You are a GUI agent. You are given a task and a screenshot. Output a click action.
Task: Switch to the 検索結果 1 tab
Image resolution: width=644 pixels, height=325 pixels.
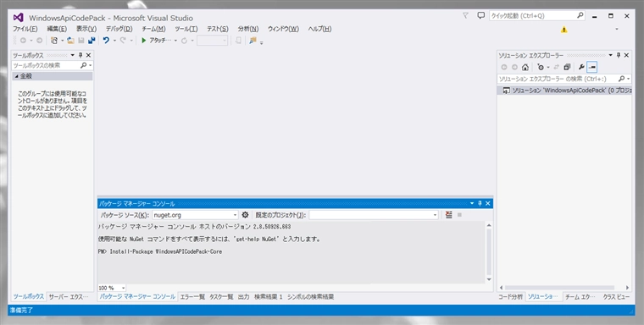pos(269,297)
